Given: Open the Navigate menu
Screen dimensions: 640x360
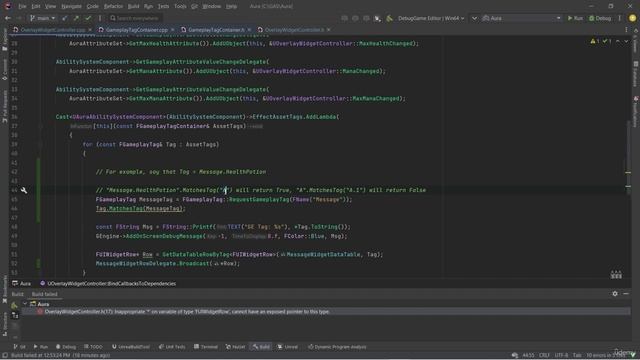Looking at the screenshot, I should click(71, 7).
